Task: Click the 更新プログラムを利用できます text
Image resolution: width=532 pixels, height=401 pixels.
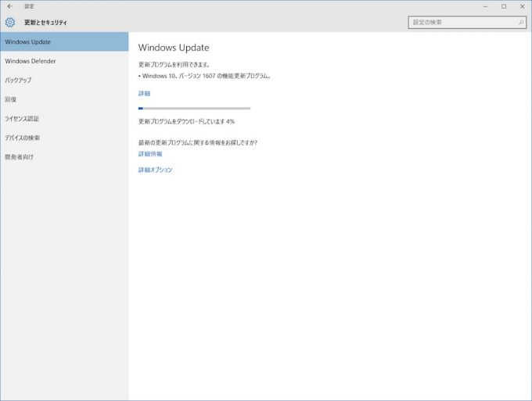Action: click(x=174, y=64)
